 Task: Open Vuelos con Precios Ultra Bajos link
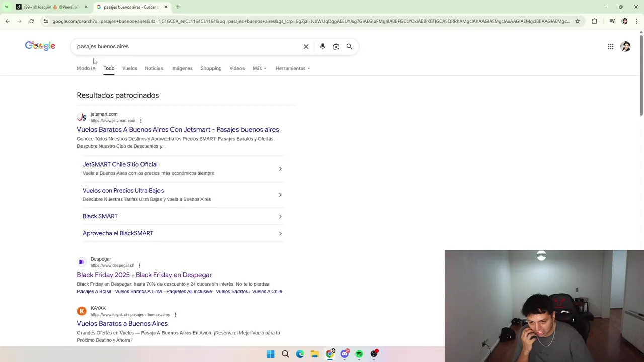(x=123, y=190)
